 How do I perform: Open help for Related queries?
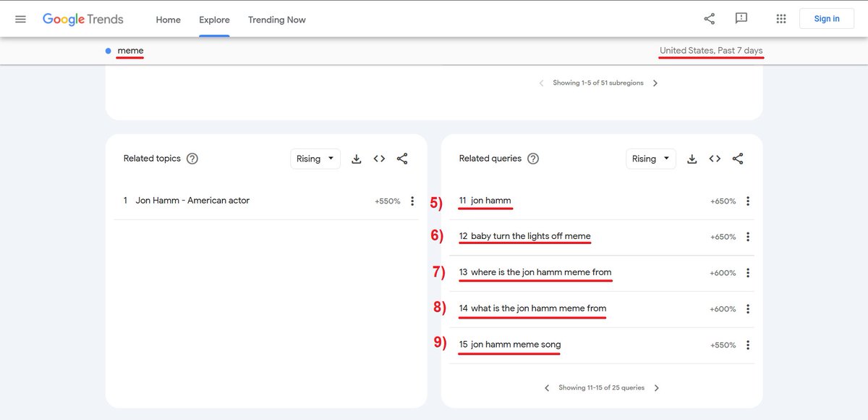(533, 159)
